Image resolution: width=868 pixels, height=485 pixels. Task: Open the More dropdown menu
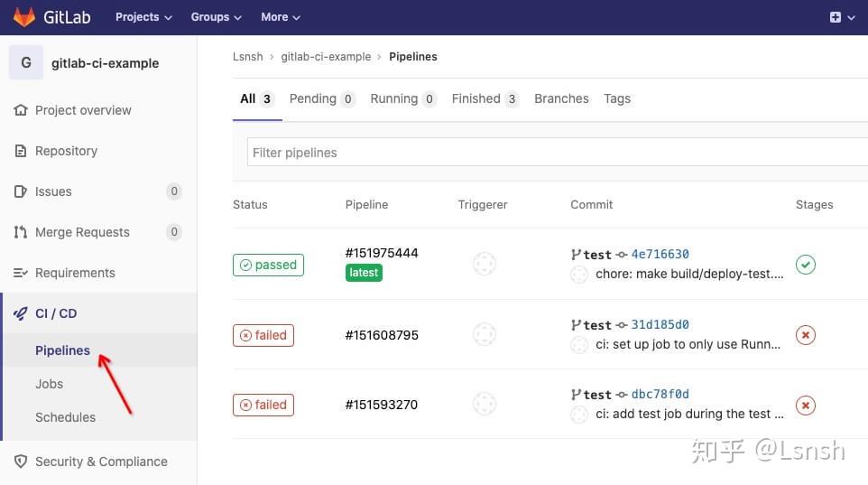pos(280,17)
